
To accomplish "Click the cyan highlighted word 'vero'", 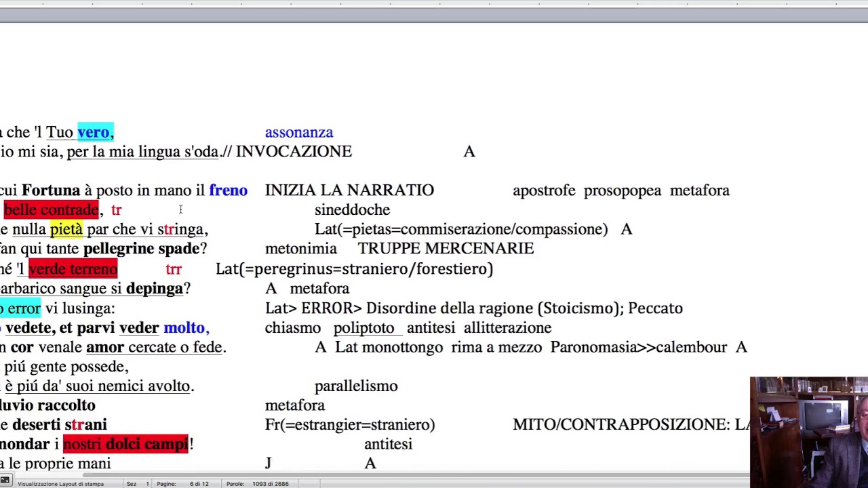I will [x=93, y=132].
